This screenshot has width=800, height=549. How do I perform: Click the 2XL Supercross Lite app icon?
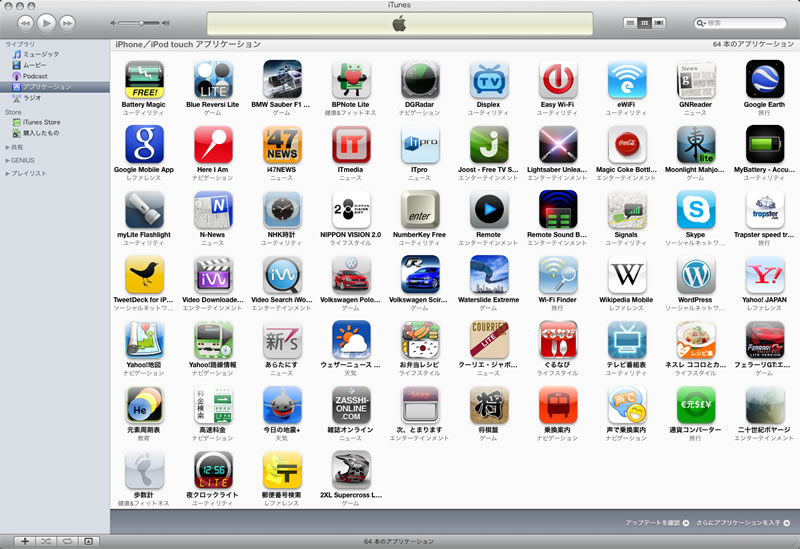click(351, 470)
